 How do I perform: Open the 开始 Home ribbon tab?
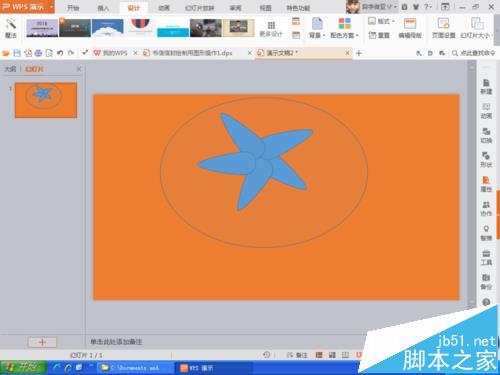click(73, 7)
